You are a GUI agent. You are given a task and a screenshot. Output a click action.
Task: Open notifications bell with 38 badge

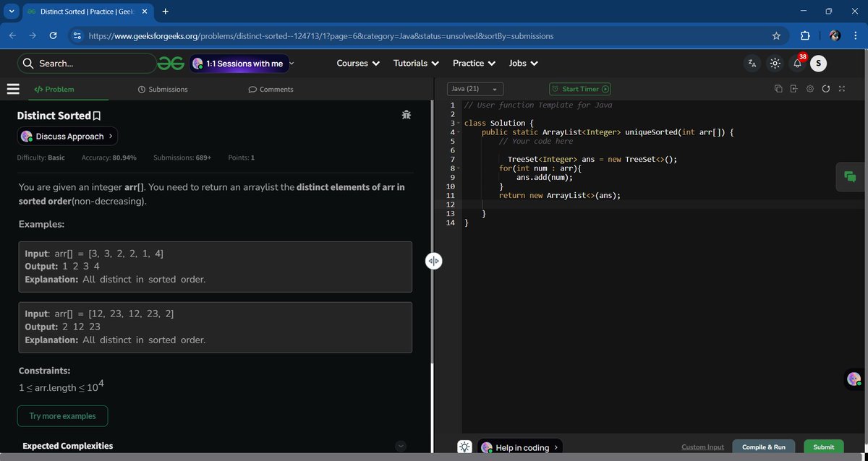[x=798, y=63]
